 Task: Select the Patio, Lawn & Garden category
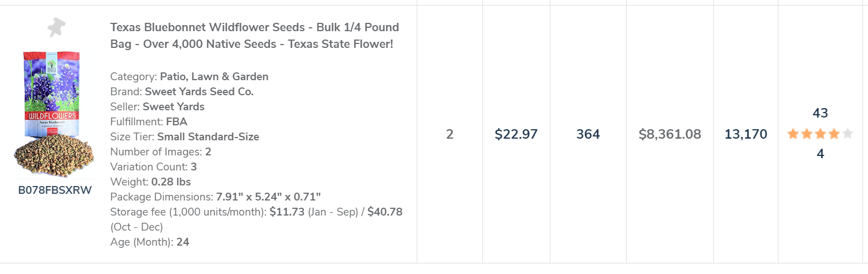214,77
